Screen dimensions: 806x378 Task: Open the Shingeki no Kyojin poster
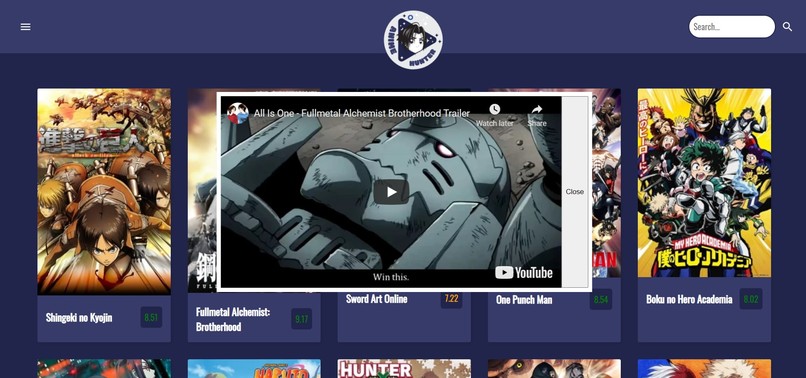click(104, 191)
